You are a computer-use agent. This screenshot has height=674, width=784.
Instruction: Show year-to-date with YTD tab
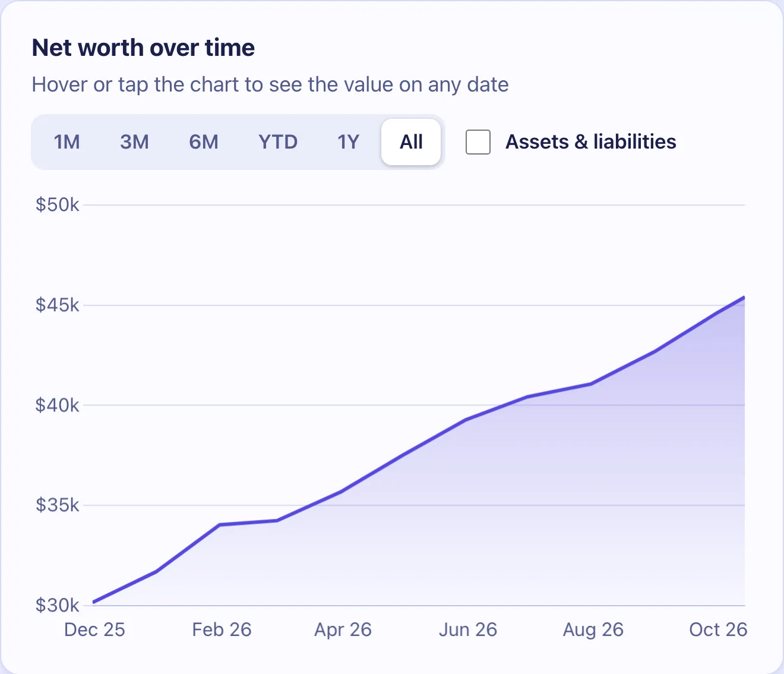(x=278, y=142)
